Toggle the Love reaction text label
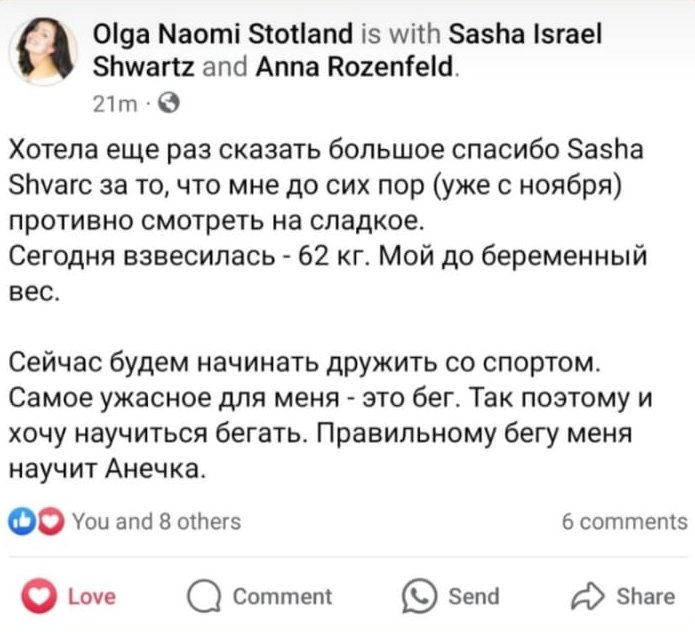This screenshot has height=632, width=695. tap(92, 597)
